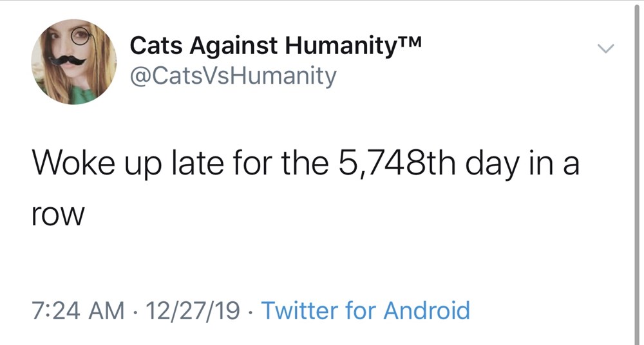Visit the @CatsVsHumanity handle

click(233, 77)
